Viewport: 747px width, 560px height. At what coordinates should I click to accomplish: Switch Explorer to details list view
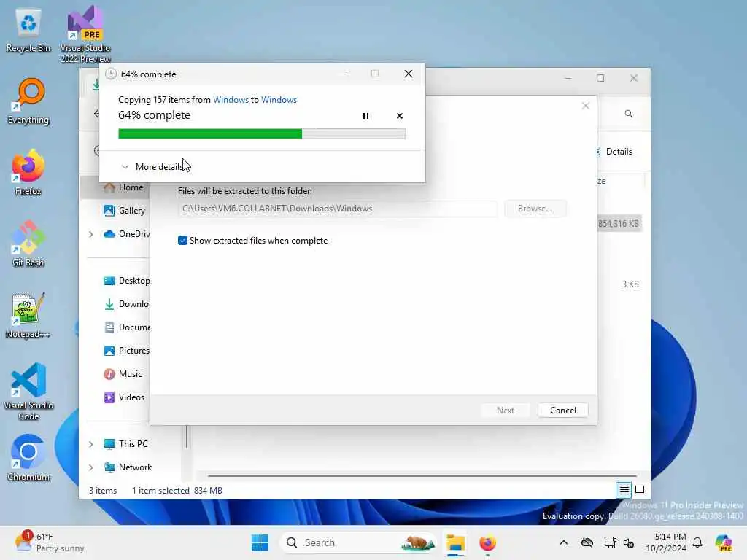[x=624, y=490]
